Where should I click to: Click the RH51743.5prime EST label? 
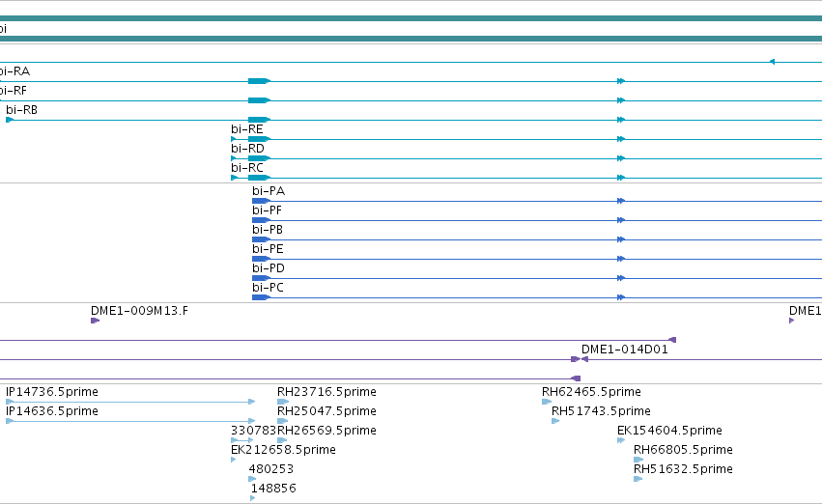point(601,411)
